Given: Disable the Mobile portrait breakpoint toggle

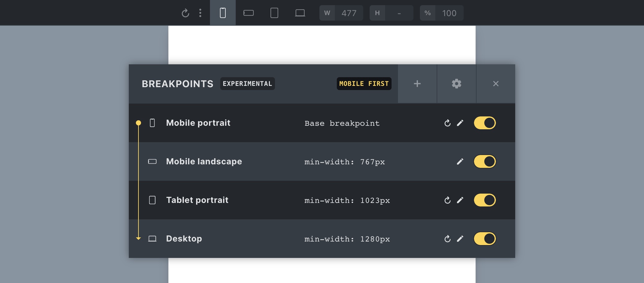Looking at the screenshot, I should (x=485, y=123).
